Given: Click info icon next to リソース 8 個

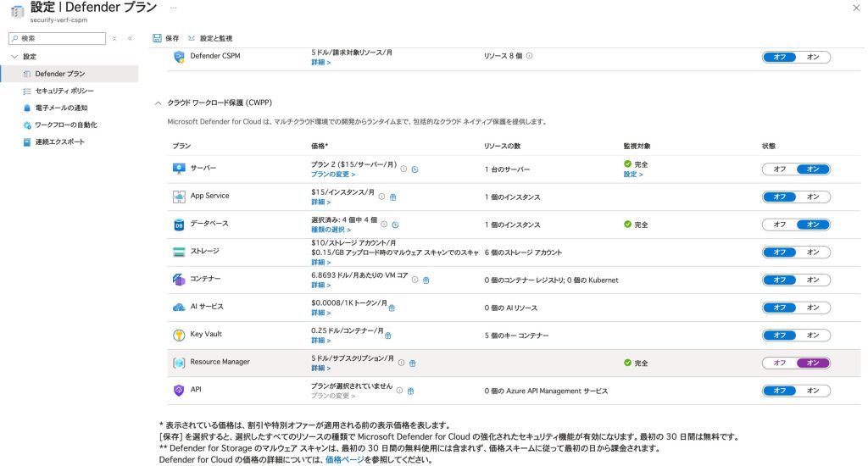Looking at the screenshot, I should [x=529, y=57].
